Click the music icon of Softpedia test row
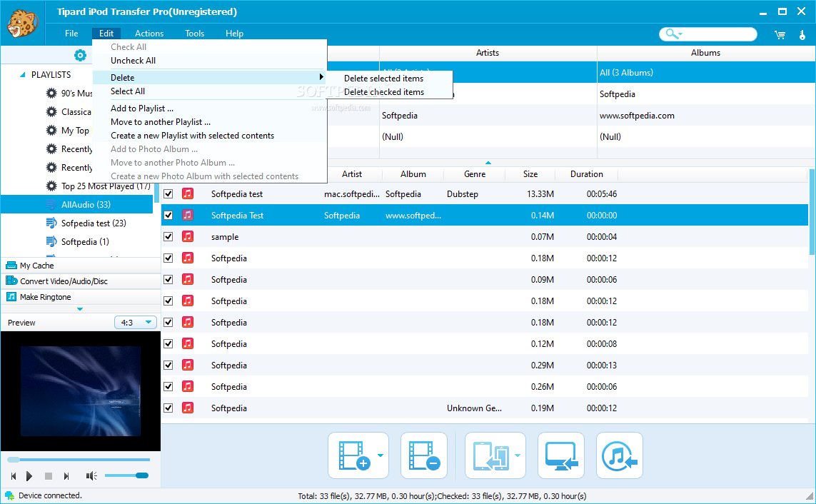The image size is (816, 504). [188, 193]
